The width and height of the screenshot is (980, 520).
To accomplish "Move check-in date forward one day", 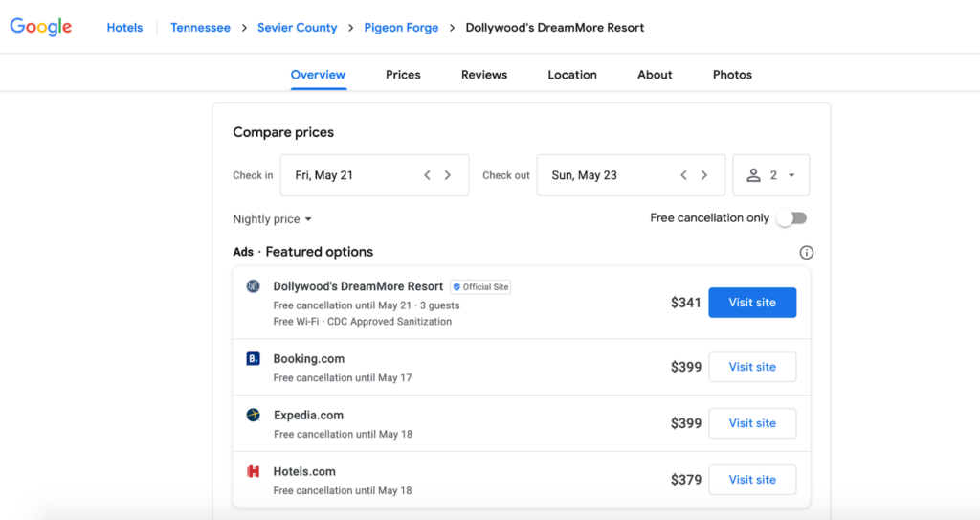I will point(448,175).
